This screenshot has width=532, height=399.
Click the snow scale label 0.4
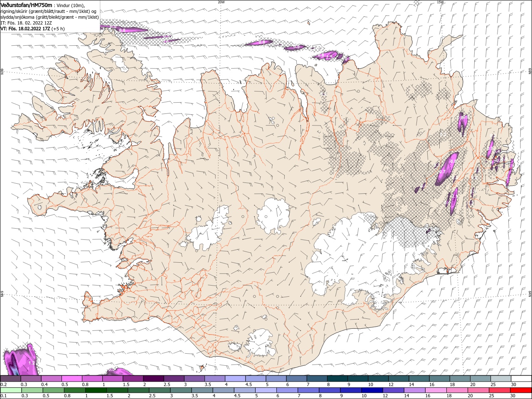44,384
